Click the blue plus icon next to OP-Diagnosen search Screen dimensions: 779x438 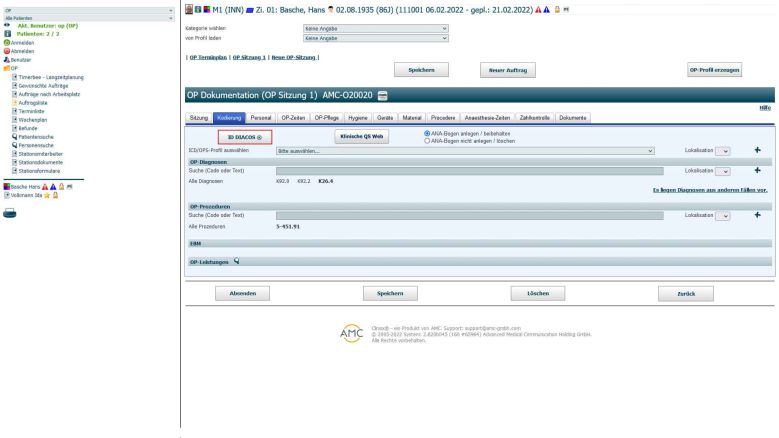click(756, 171)
